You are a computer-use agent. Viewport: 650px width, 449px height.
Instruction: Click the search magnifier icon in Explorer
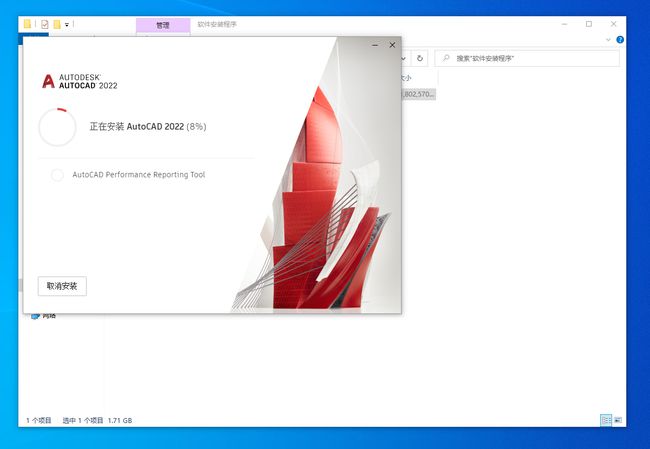tap(446, 58)
